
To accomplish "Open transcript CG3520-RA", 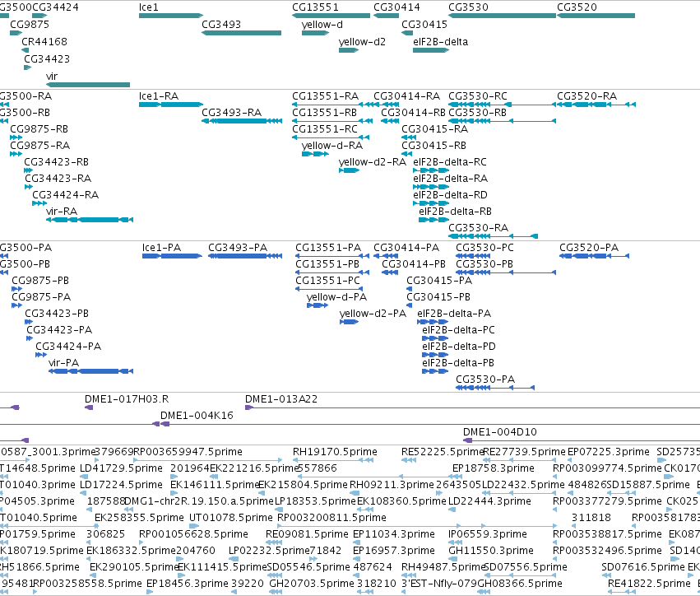I will (586, 96).
